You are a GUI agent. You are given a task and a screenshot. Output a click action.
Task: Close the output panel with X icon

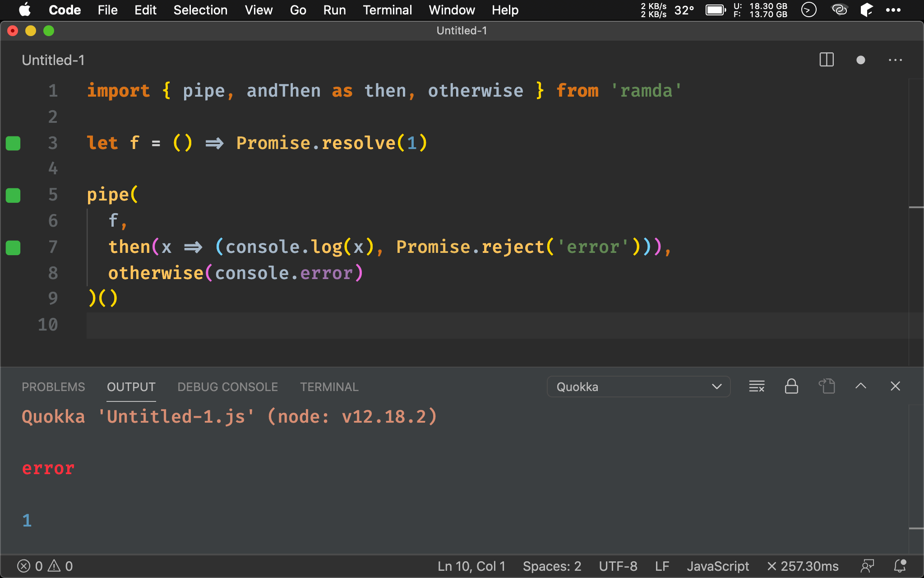pos(896,386)
